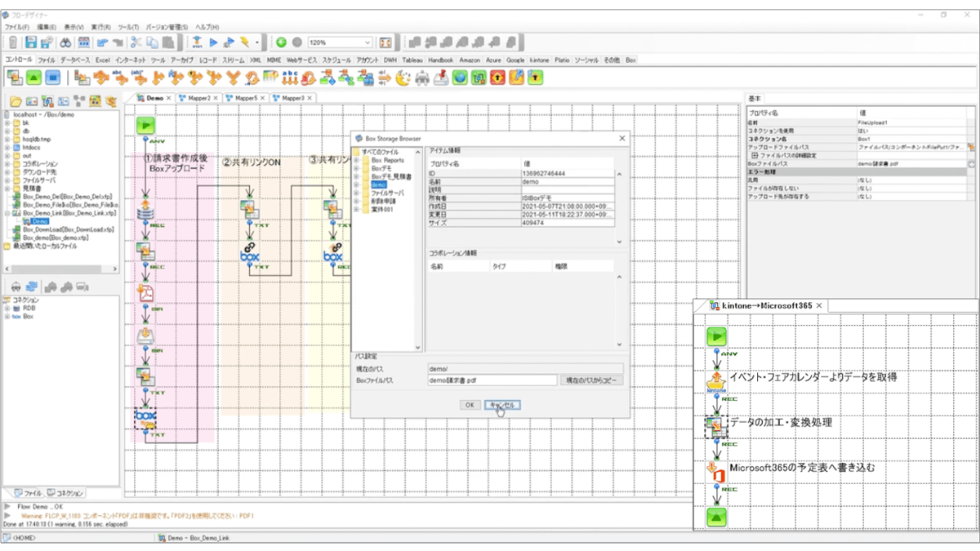Click OK in Box Storage Browser

point(469,405)
